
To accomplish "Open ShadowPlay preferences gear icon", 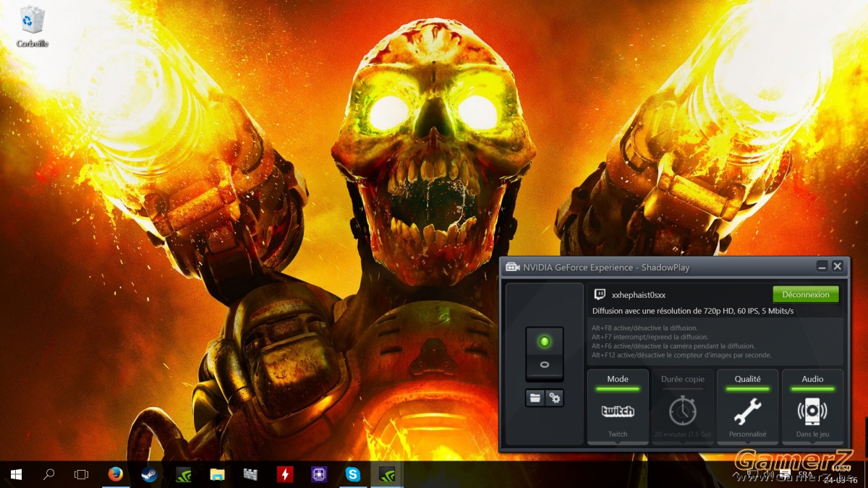I will click(555, 398).
